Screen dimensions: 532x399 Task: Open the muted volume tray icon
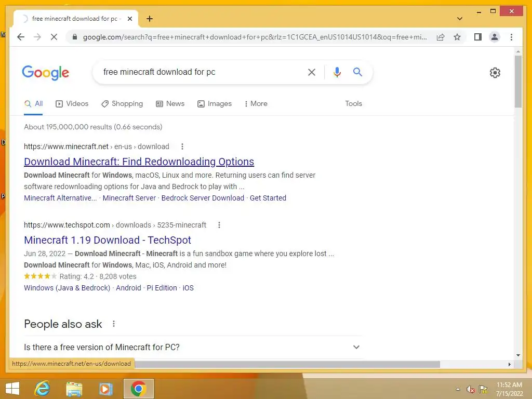point(470,389)
